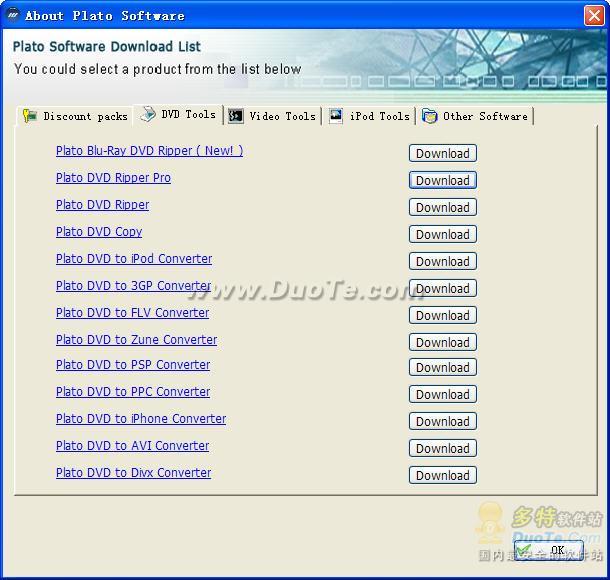Viewport: 610px width, 580px height.
Task: Download the DVD to iPhone Converter
Action: pyautogui.click(x=443, y=421)
